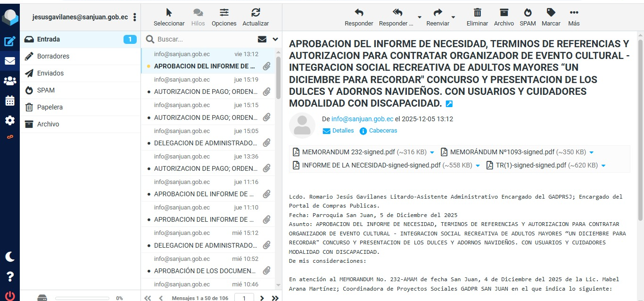Expand the Responder a todos dropdown arrow
The width and height of the screenshot is (644, 301).
point(420,17)
